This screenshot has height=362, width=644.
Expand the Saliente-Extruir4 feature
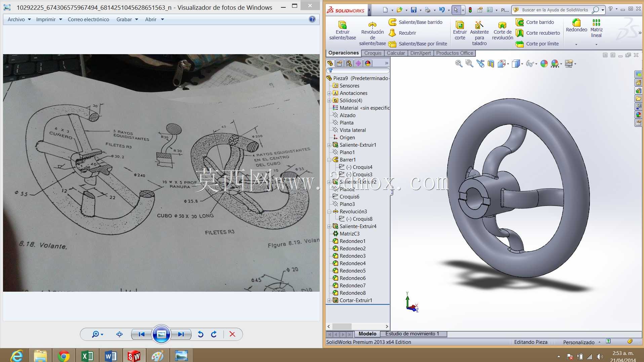tap(329, 226)
